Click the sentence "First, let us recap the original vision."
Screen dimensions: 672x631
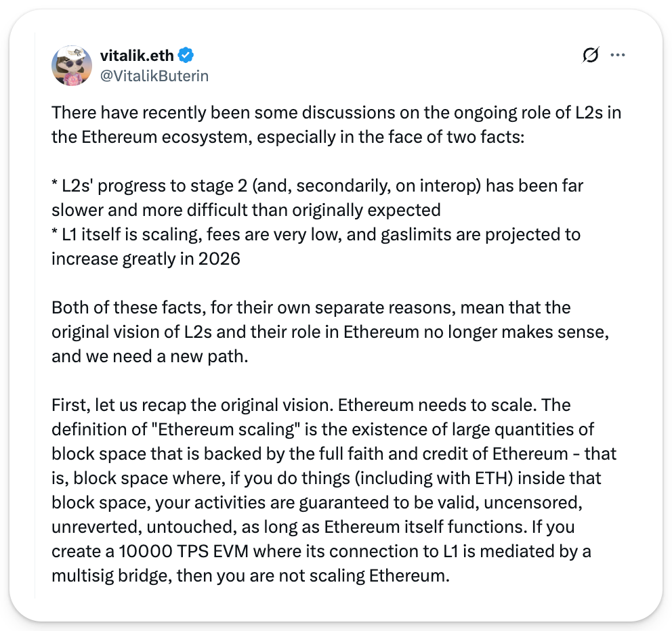click(x=192, y=405)
